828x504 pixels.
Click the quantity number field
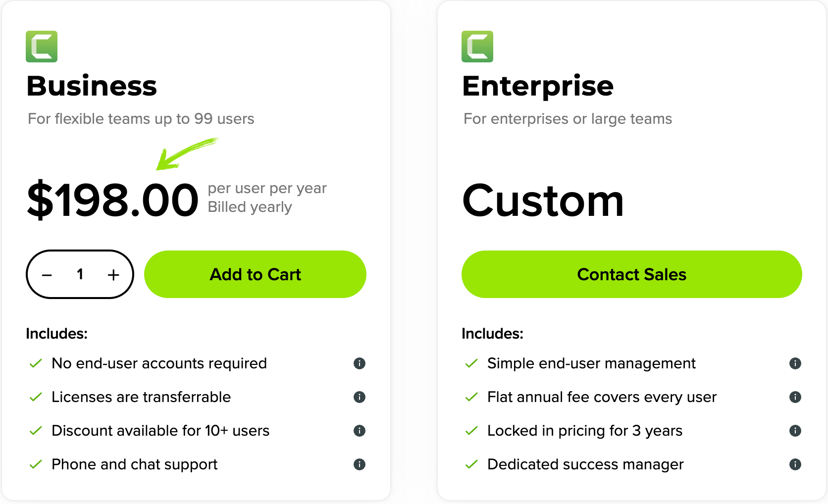[80, 274]
